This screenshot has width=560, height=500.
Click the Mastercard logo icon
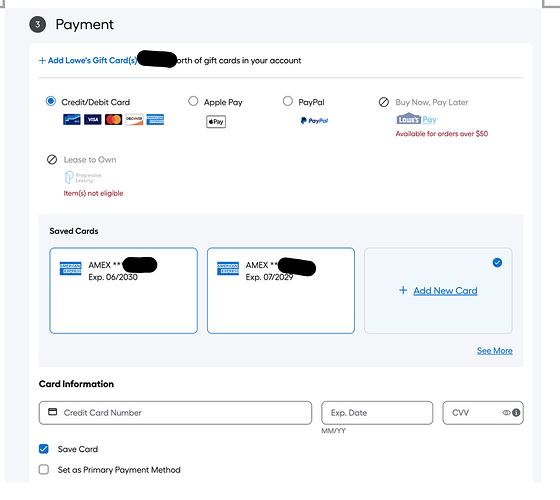(114, 120)
